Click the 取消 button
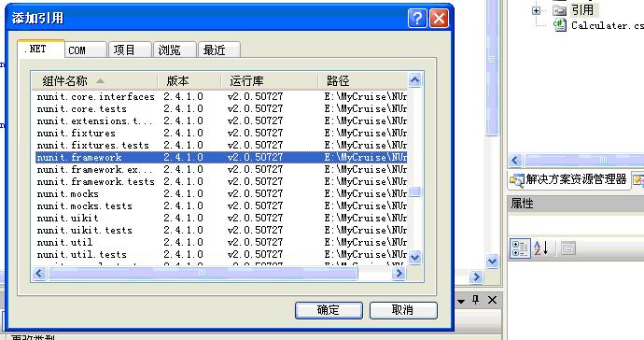The image size is (644, 340). pyautogui.click(x=403, y=310)
